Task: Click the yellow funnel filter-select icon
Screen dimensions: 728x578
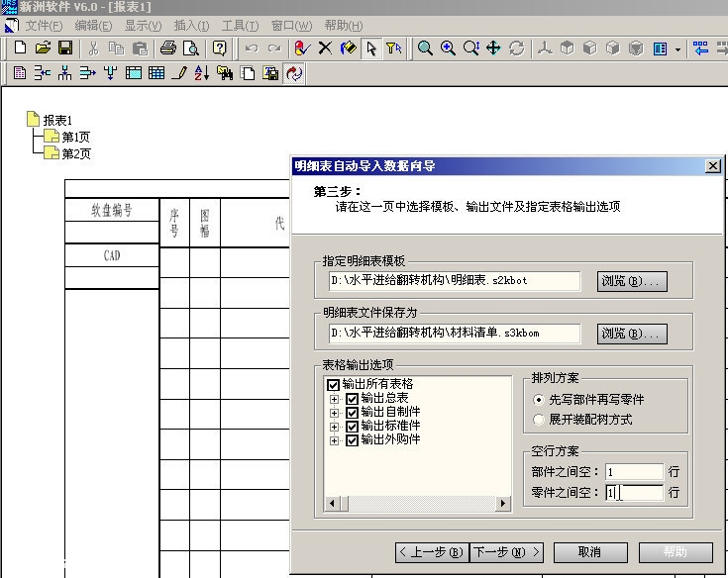Action: coord(394,48)
